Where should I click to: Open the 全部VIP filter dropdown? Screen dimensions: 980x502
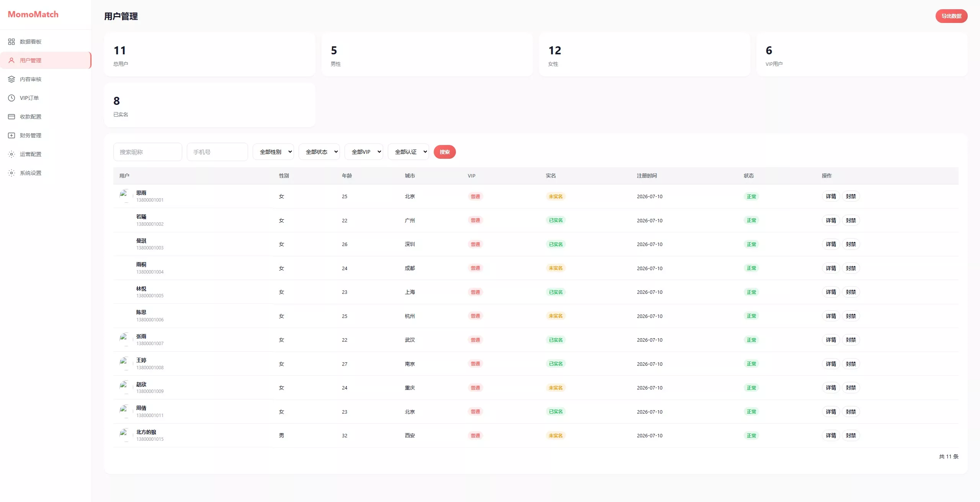(x=364, y=152)
